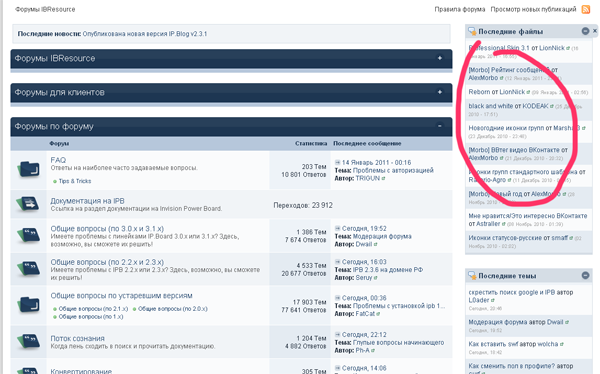Select the 14 Январь 2011 - 00:16 date text
Viewport: 600px width, 374px height.
(376, 162)
